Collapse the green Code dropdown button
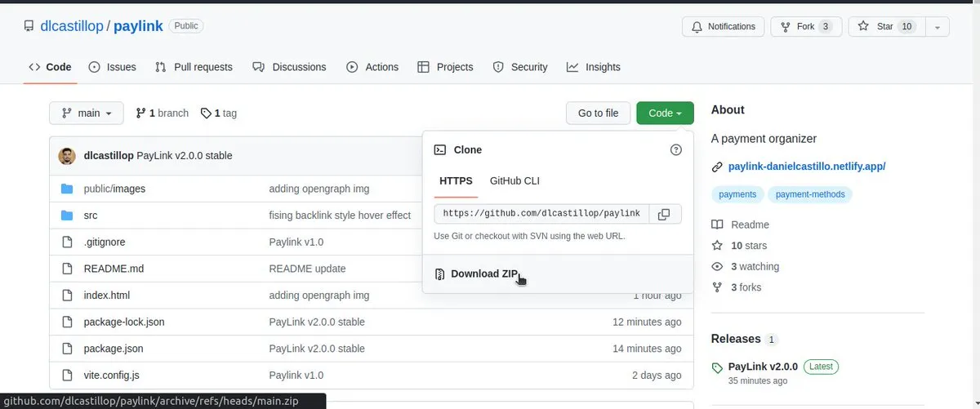The height and width of the screenshot is (409, 980). point(665,113)
